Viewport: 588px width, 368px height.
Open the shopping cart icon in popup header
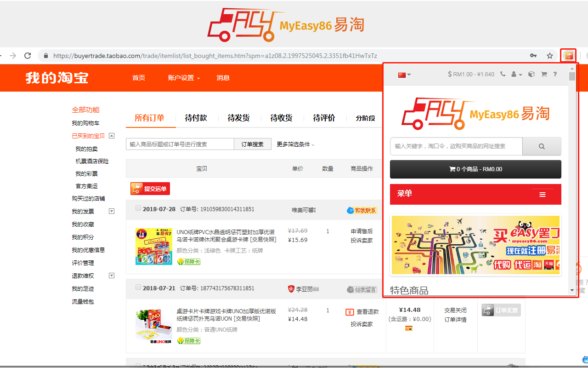click(x=544, y=74)
